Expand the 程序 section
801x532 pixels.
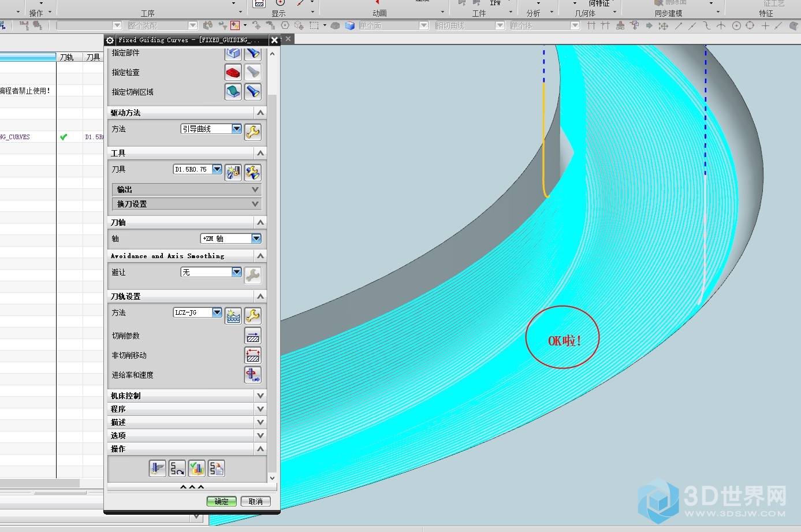260,409
